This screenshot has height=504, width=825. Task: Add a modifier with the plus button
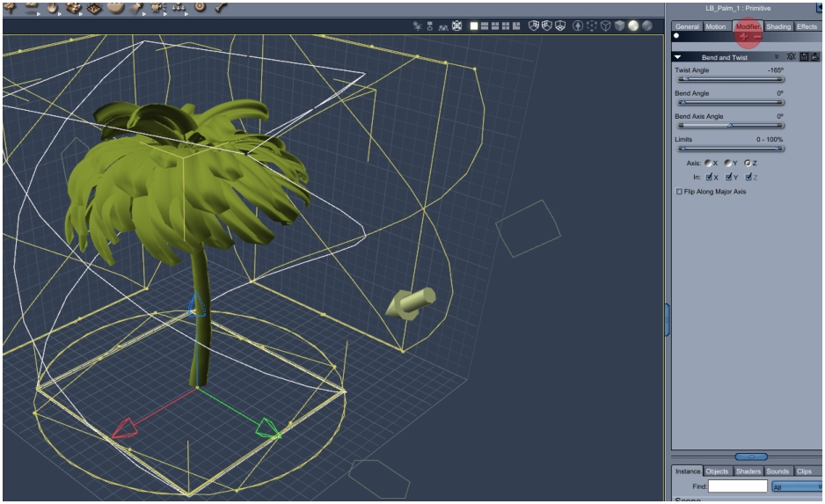(x=743, y=36)
